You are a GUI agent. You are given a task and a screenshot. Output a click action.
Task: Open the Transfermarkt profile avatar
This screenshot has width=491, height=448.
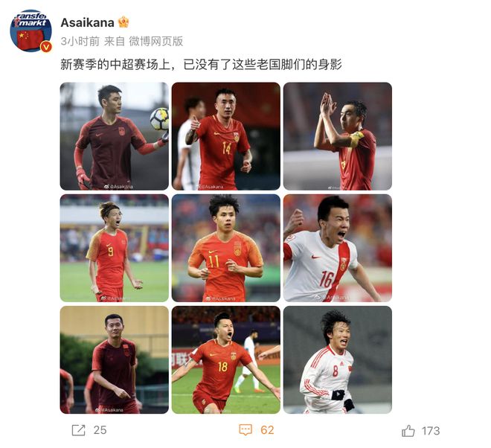tap(31, 31)
